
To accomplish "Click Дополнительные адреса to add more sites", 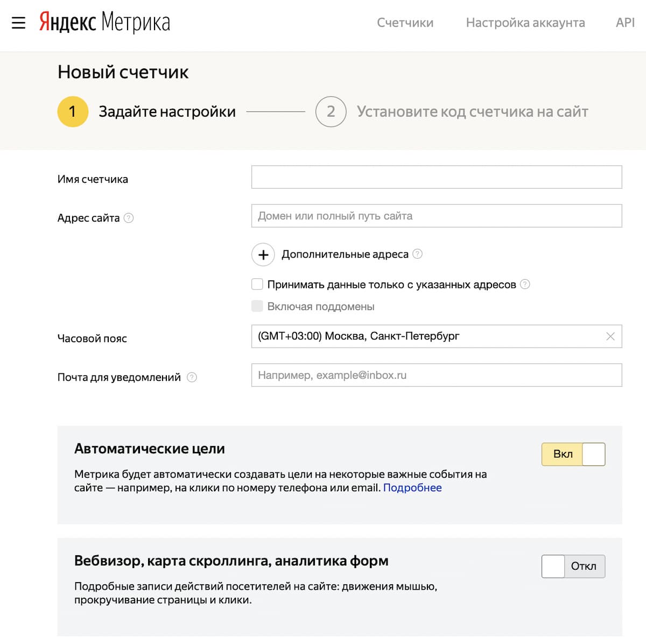I will coord(344,254).
